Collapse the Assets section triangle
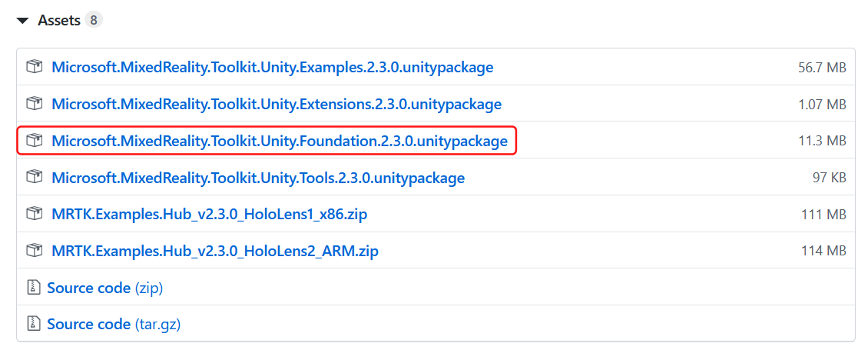Screen dimensions: 868x350 coord(23,21)
